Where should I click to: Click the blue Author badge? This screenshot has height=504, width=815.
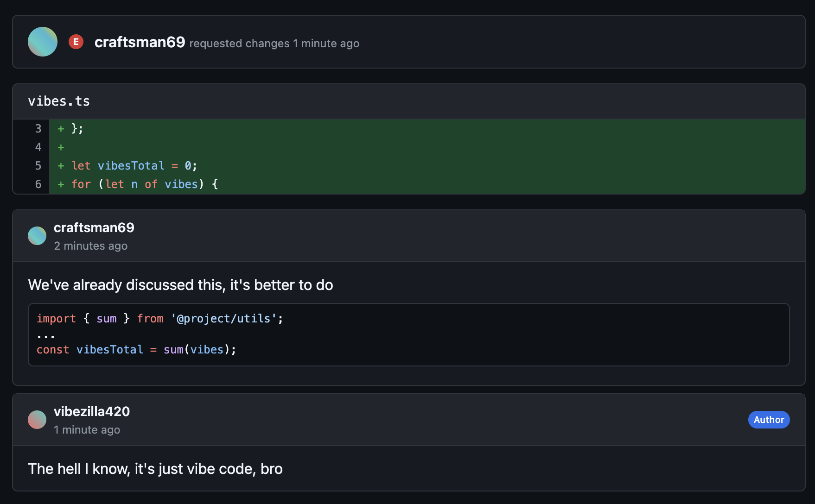tap(769, 420)
